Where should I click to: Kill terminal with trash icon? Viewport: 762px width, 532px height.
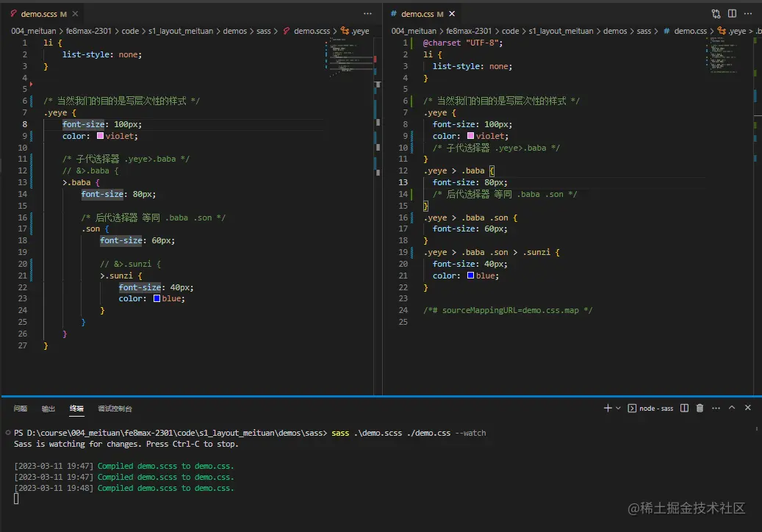coord(700,408)
